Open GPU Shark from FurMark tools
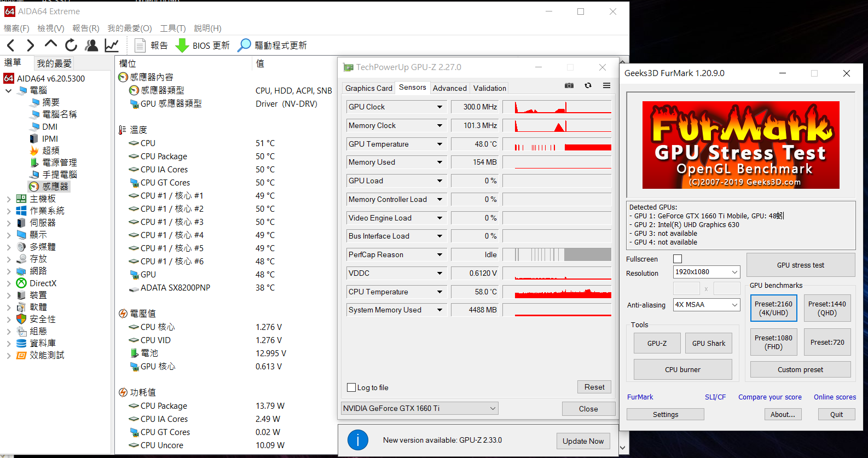Screen dimensions: 868x458 click(709, 343)
